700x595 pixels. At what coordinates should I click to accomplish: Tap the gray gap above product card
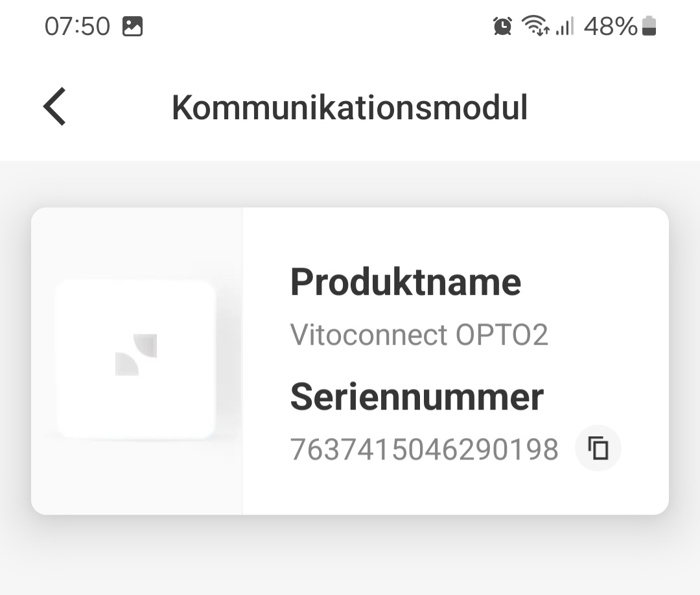click(x=350, y=184)
